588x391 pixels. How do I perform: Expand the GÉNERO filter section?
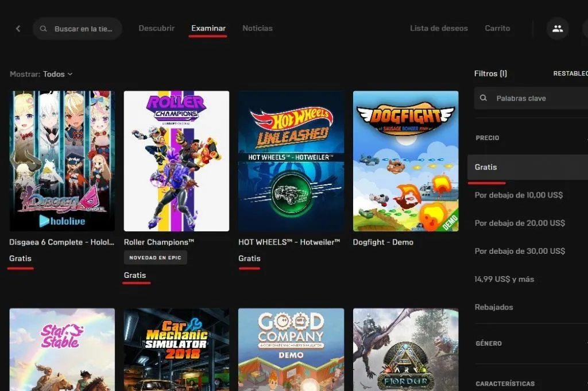pos(489,343)
